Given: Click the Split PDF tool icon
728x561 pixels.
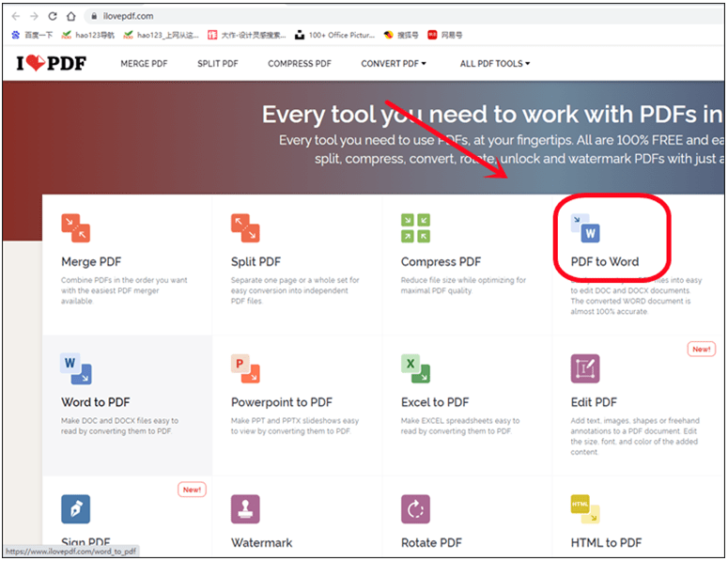Looking at the screenshot, I should [245, 228].
